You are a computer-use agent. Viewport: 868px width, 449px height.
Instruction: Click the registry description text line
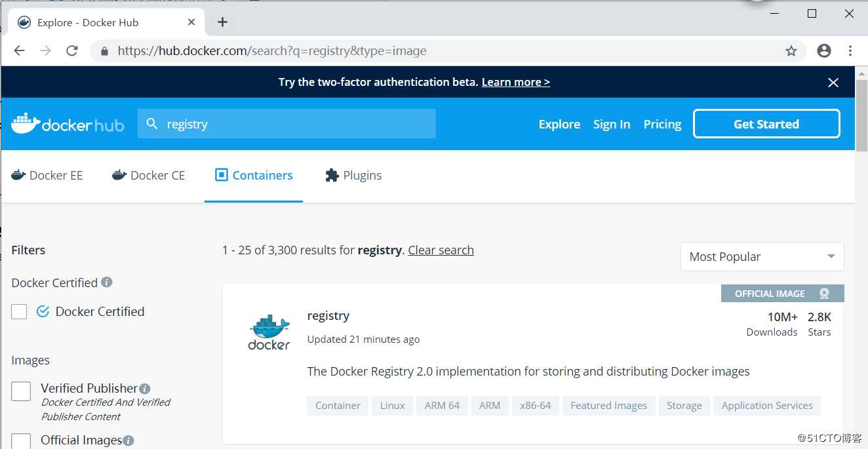(528, 372)
